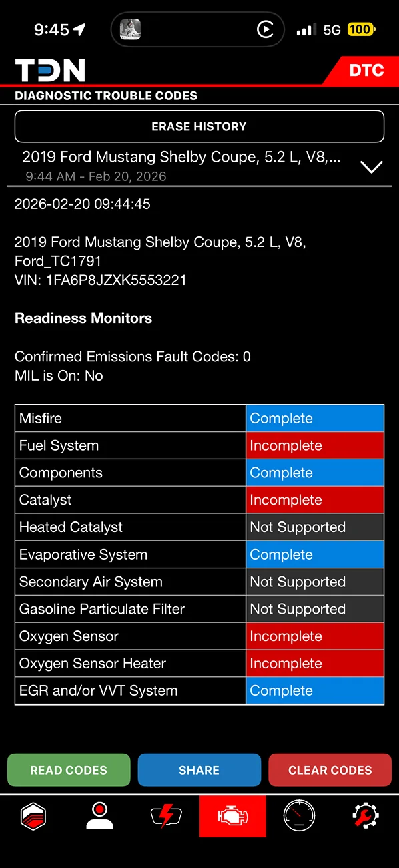Tap the Erase History button

(x=199, y=126)
